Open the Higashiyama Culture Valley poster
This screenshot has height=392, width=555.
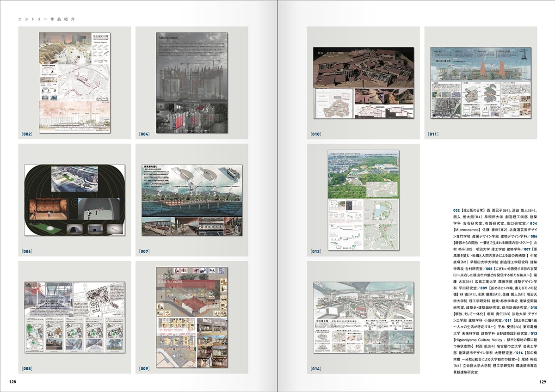click(x=363, y=200)
